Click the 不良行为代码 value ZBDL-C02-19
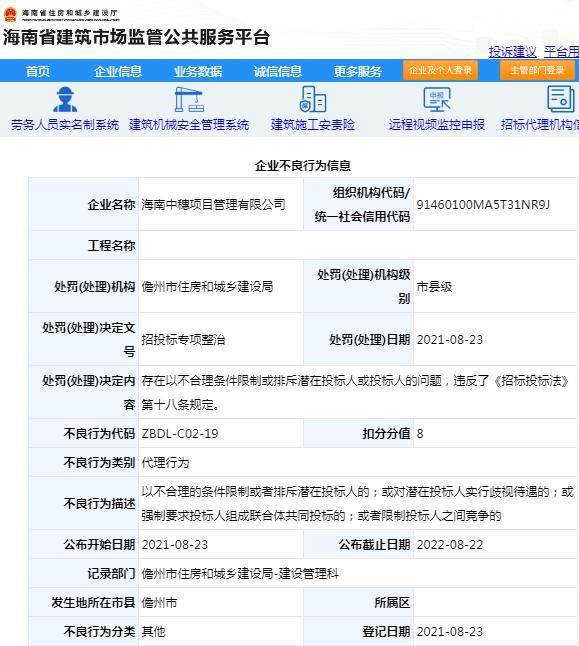Screen dimensions: 579x646 pos(180,433)
